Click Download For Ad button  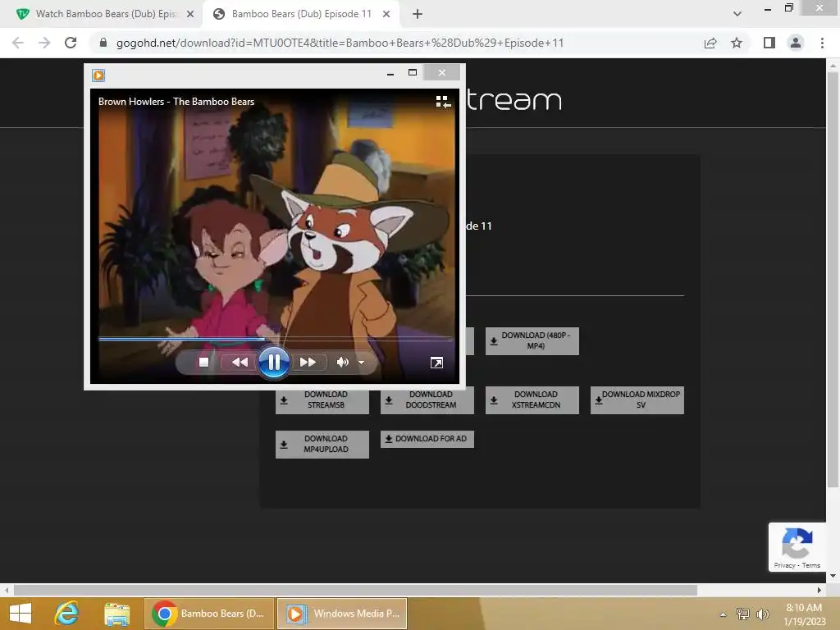[x=427, y=439]
